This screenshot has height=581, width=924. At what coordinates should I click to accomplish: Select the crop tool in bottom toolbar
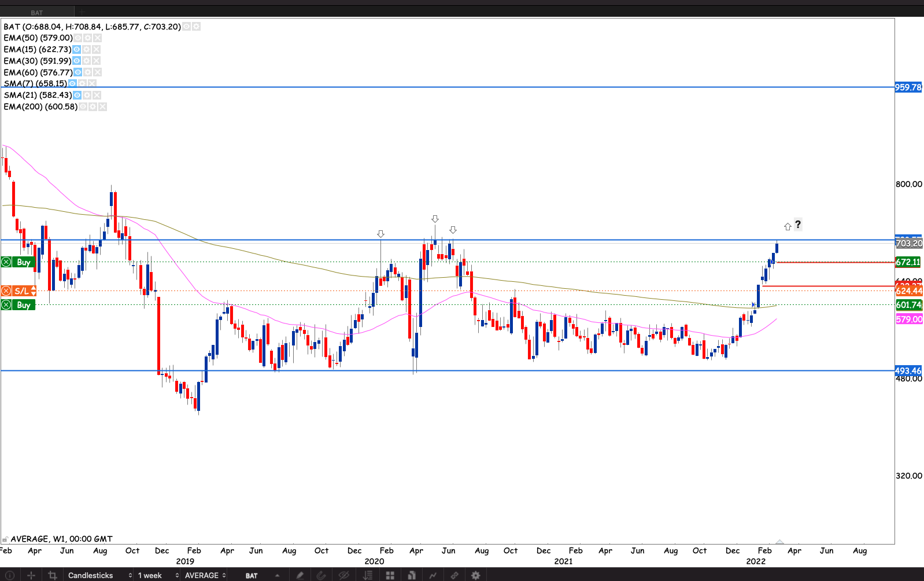click(x=53, y=575)
